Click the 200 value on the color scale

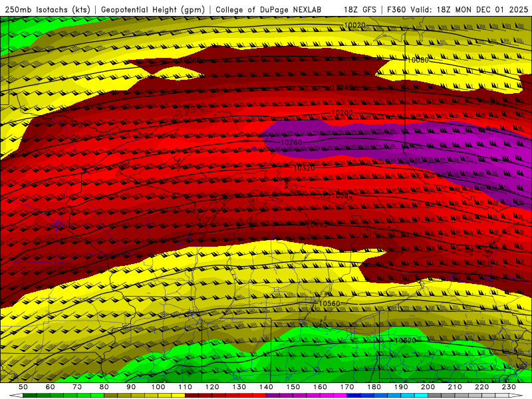[428, 387]
